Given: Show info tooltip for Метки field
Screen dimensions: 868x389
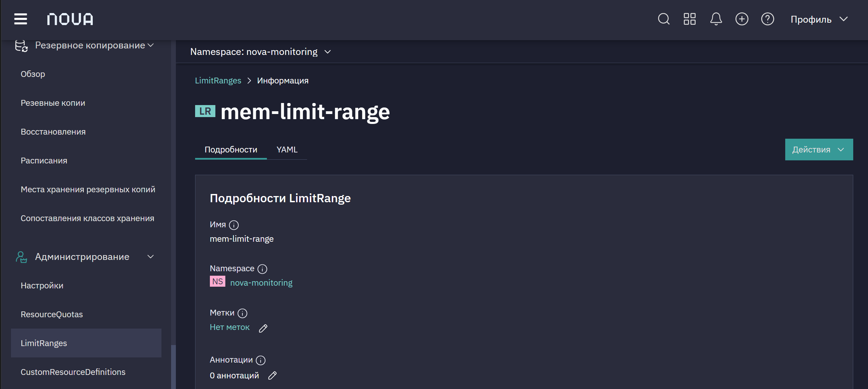Looking at the screenshot, I should pos(243,313).
